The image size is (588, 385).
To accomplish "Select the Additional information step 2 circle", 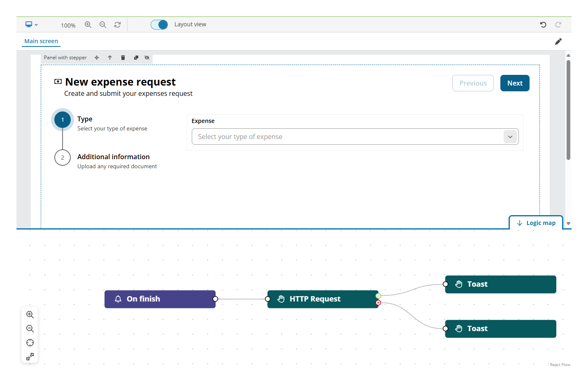I will point(63,158).
